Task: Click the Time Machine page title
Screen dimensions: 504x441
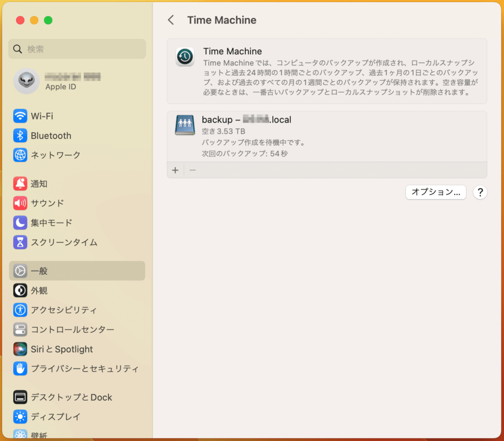Action: [x=222, y=20]
